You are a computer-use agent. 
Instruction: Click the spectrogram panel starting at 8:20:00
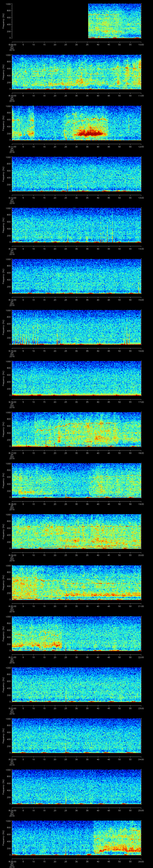point(77,582)
